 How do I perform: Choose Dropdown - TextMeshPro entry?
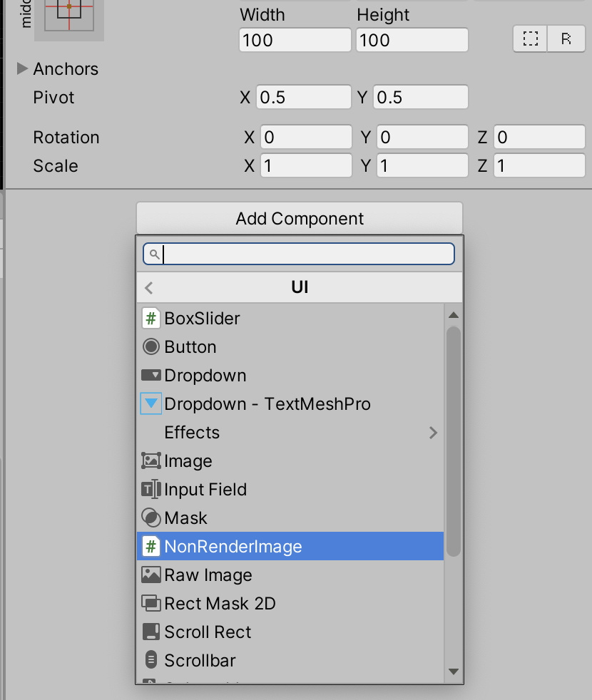click(x=290, y=403)
